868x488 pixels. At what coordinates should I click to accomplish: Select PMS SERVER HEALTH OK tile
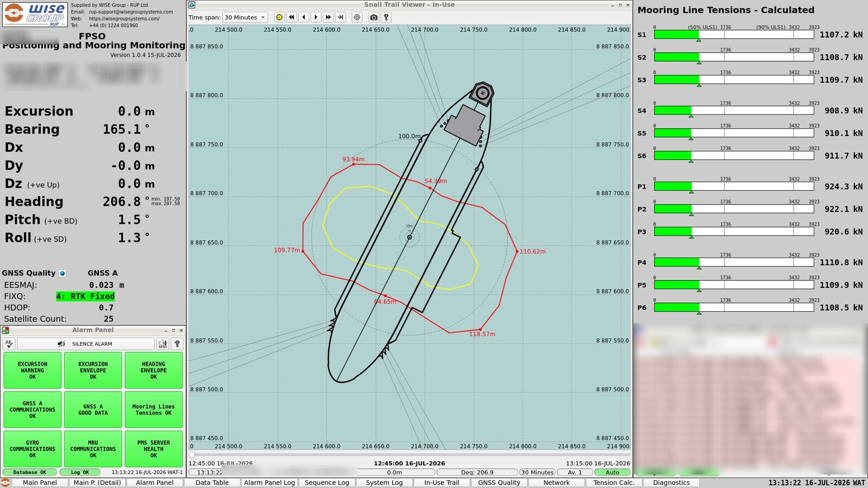coord(154,449)
